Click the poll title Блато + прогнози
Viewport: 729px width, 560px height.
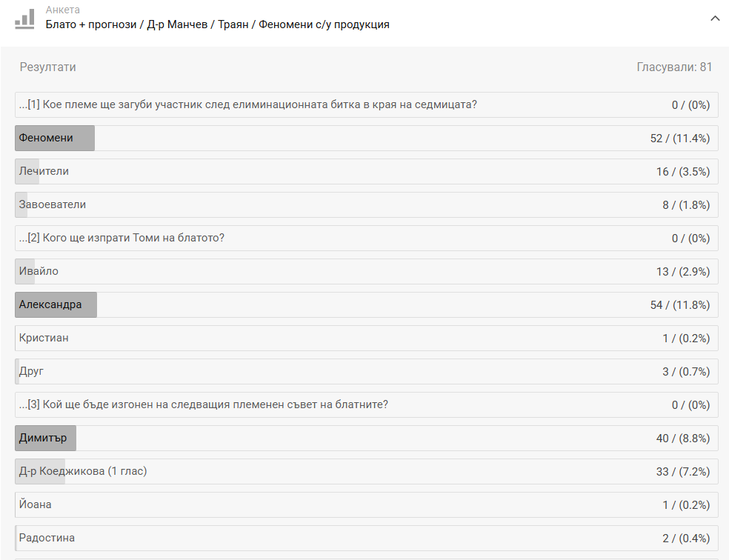click(x=217, y=24)
